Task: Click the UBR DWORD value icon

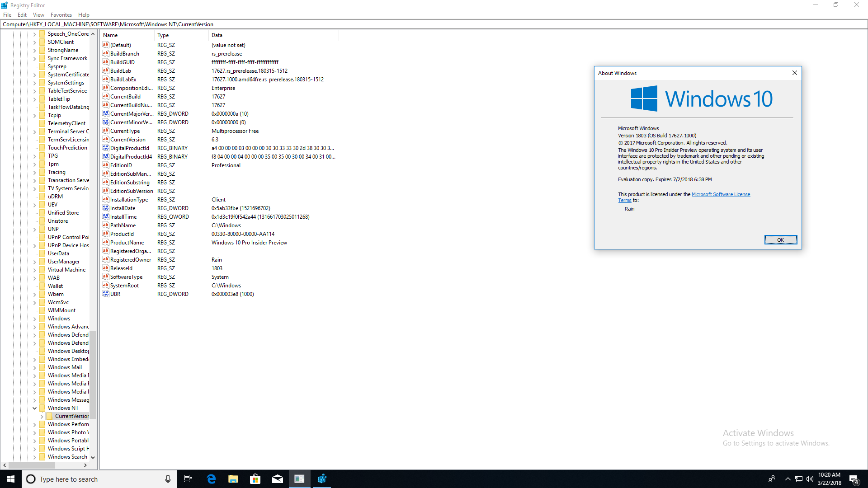Action: [106, 294]
